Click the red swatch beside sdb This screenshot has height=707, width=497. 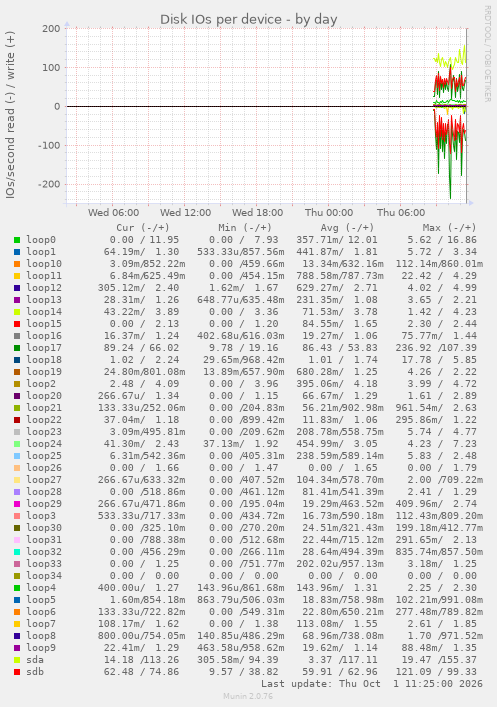17,672
